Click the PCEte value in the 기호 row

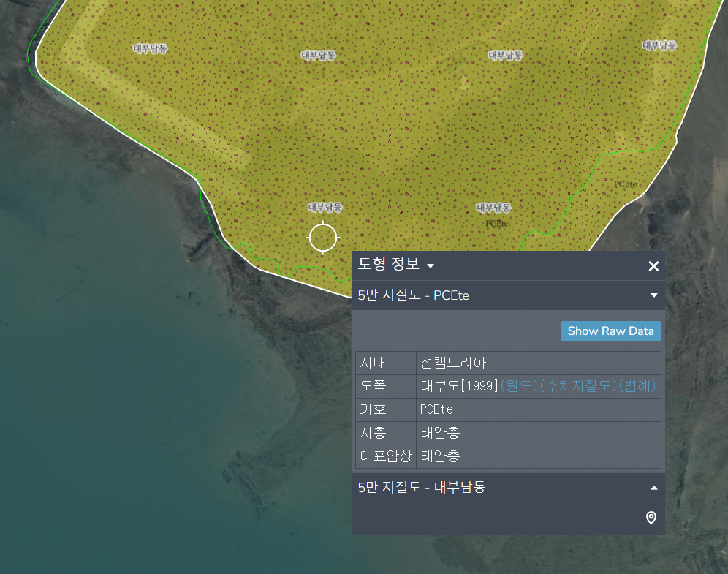click(x=436, y=409)
